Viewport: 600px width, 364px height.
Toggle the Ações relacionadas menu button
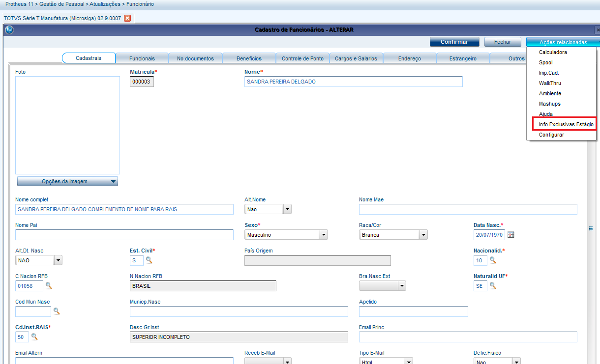click(x=563, y=42)
